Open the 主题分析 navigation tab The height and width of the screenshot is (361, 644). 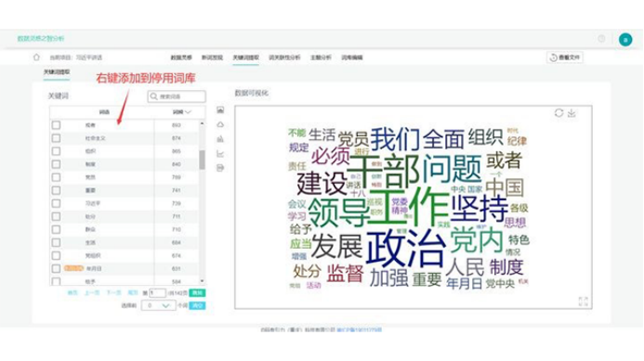[x=321, y=58]
